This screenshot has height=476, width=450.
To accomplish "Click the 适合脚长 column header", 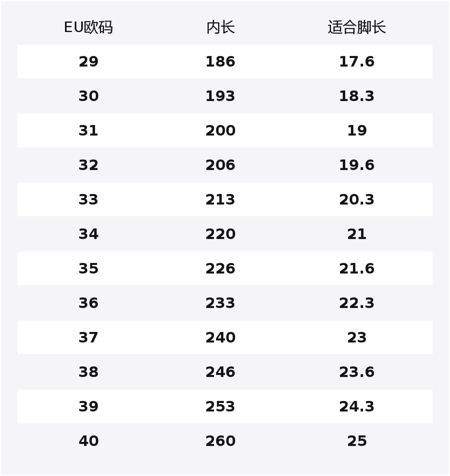I will [357, 27].
